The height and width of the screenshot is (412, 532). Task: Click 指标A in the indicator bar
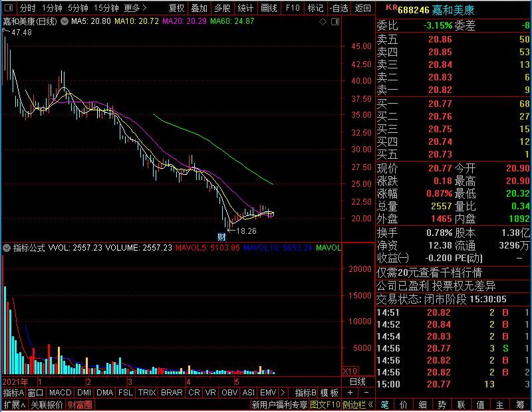click(13, 393)
